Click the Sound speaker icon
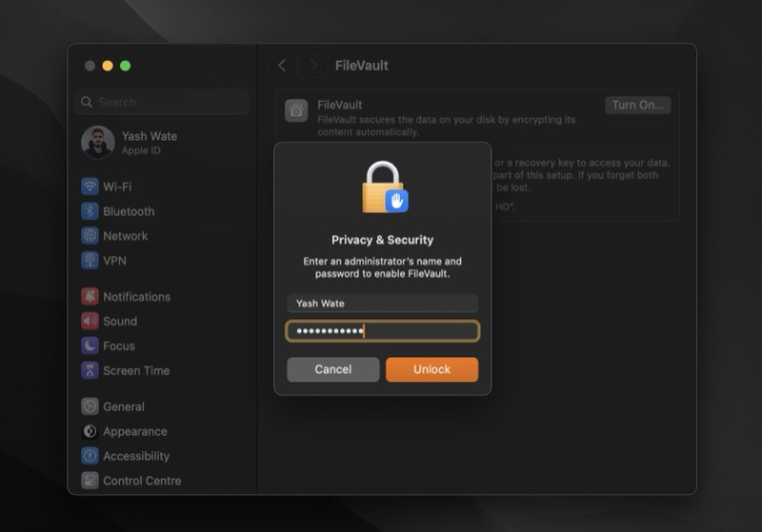 click(90, 321)
